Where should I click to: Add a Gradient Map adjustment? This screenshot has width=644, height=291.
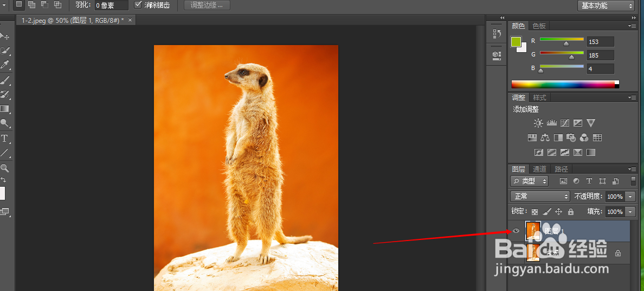591,153
